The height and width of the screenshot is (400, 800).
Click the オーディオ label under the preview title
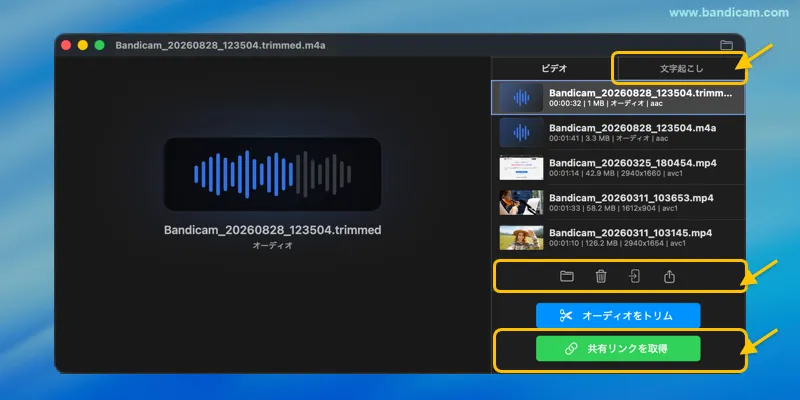[x=272, y=245]
